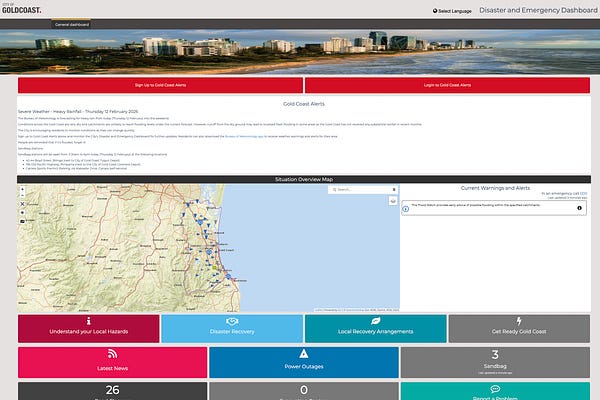The height and width of the screenshot is (400, 600).
Task: Click the blue info circle on Flood Watch alert
Action: [x=406, y=209]
